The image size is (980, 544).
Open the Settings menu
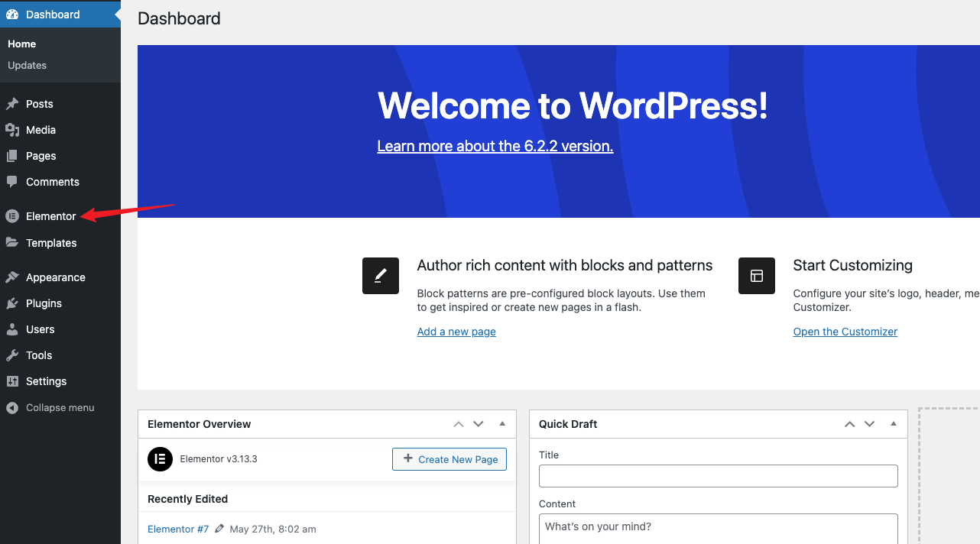(46, 381)
